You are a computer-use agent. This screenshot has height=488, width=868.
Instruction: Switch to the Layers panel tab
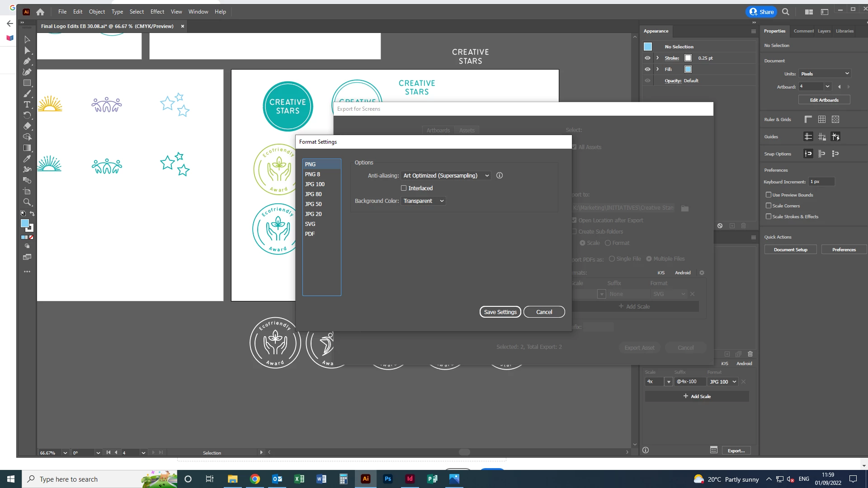coord(824,31)
